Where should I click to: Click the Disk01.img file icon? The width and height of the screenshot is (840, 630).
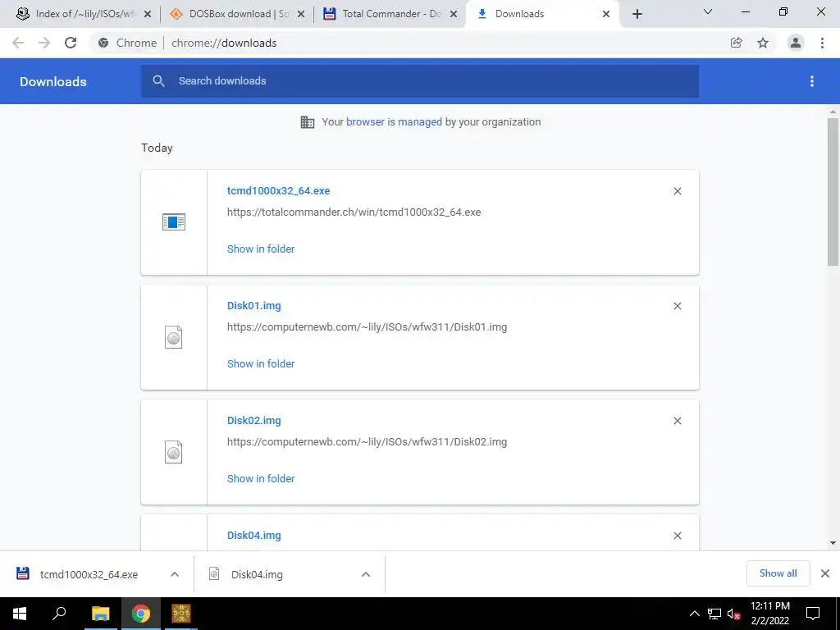[174, 337]
